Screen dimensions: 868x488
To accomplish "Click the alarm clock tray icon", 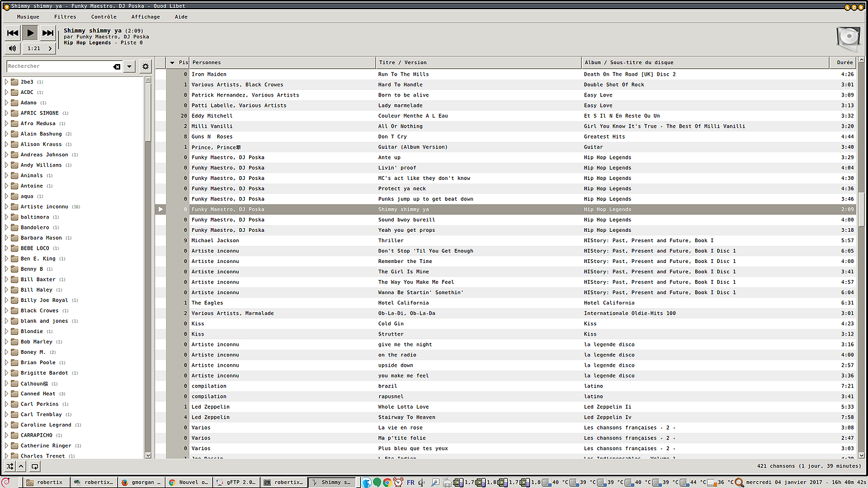I will (x=398, y=482).
